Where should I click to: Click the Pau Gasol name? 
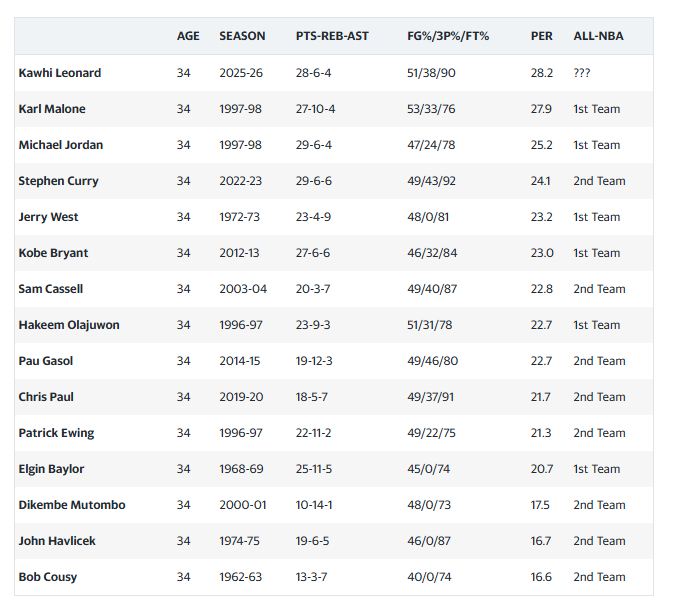[x=46, y=361]
